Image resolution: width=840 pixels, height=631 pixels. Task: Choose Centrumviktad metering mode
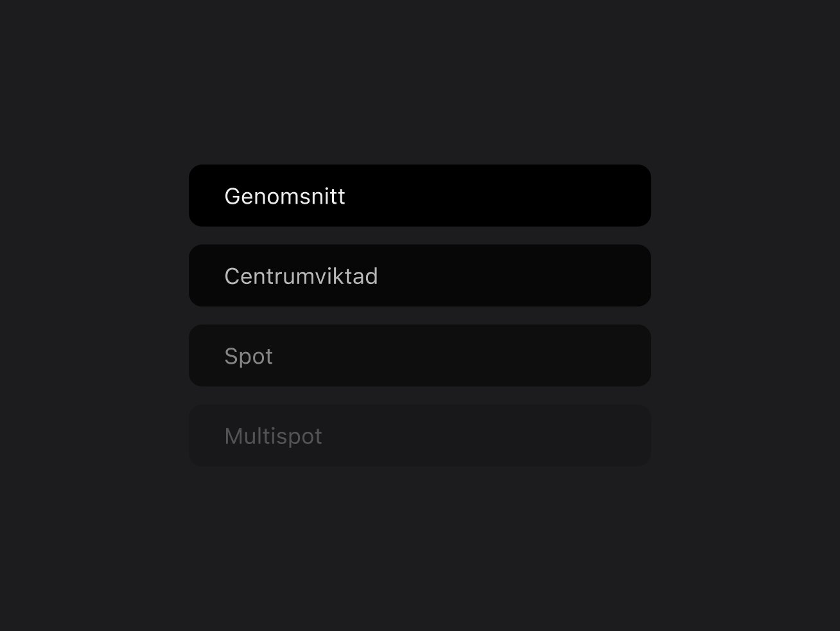click(419, 276)
